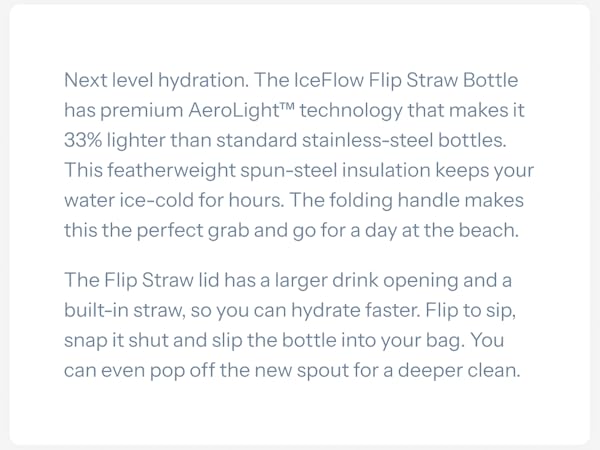Click the words "snap it shut"
Screen dimensions: 600x450
tap(116, 340)
